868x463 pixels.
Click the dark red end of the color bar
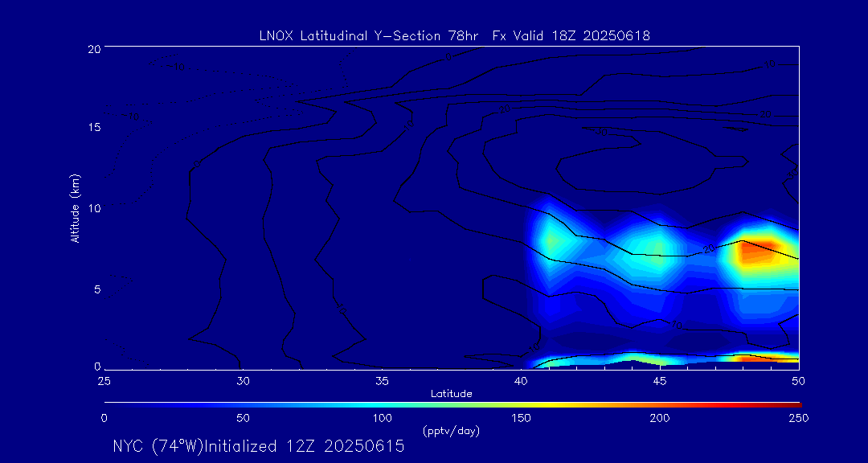(x=794, y=405)
